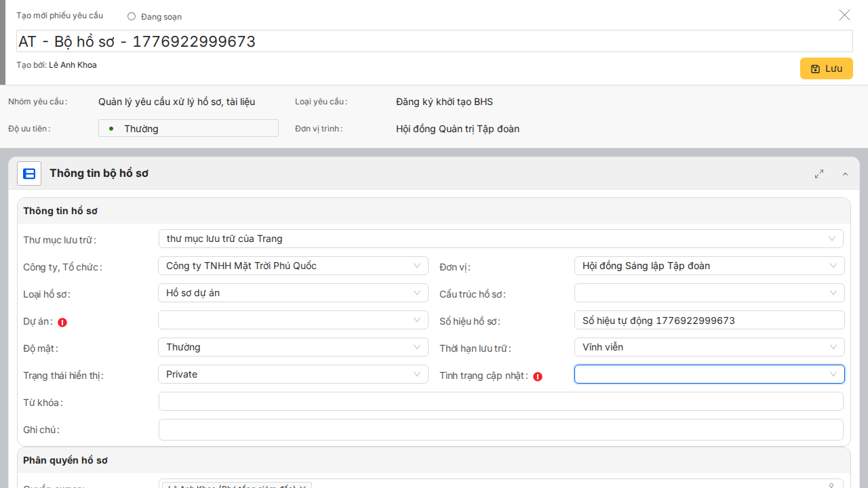Open the empty Cấu trúc hồ sơ dropdown
The width and height of the screenshot is (868, 488).
[709, 293]
